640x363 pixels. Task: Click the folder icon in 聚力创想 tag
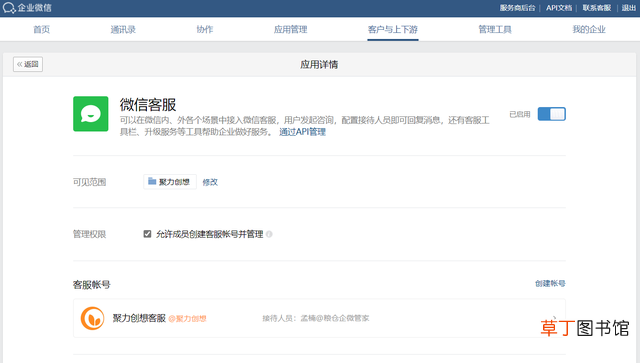152,181
